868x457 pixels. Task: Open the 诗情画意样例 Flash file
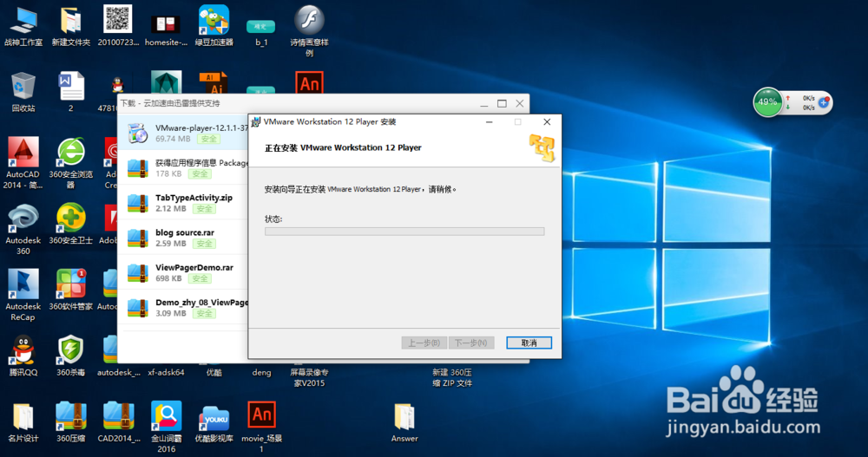(x=309, y=31)
